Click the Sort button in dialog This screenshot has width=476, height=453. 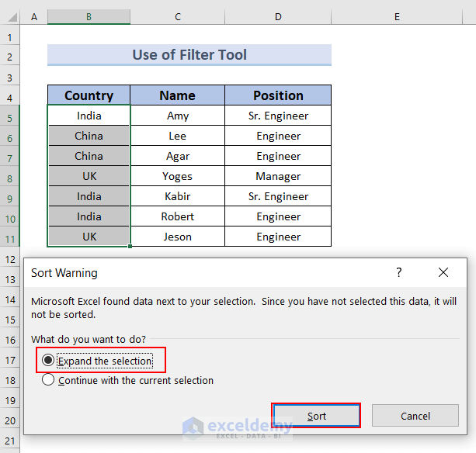tap(316, 416)
